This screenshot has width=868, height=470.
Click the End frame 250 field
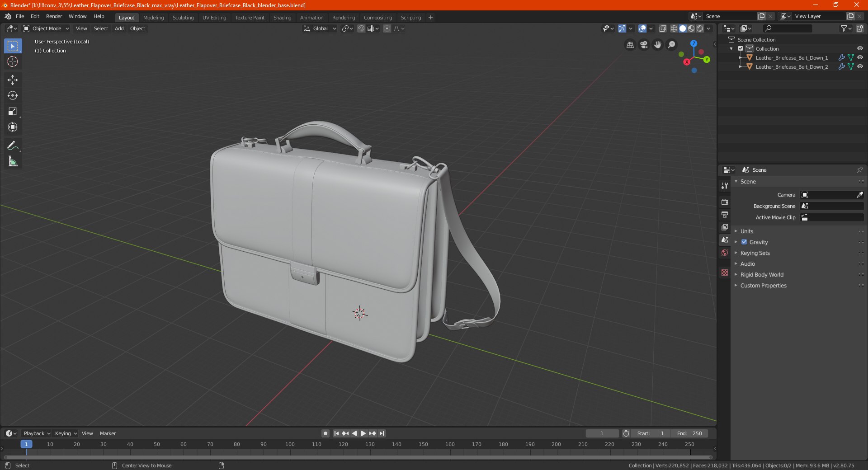(x=689, y=433)
